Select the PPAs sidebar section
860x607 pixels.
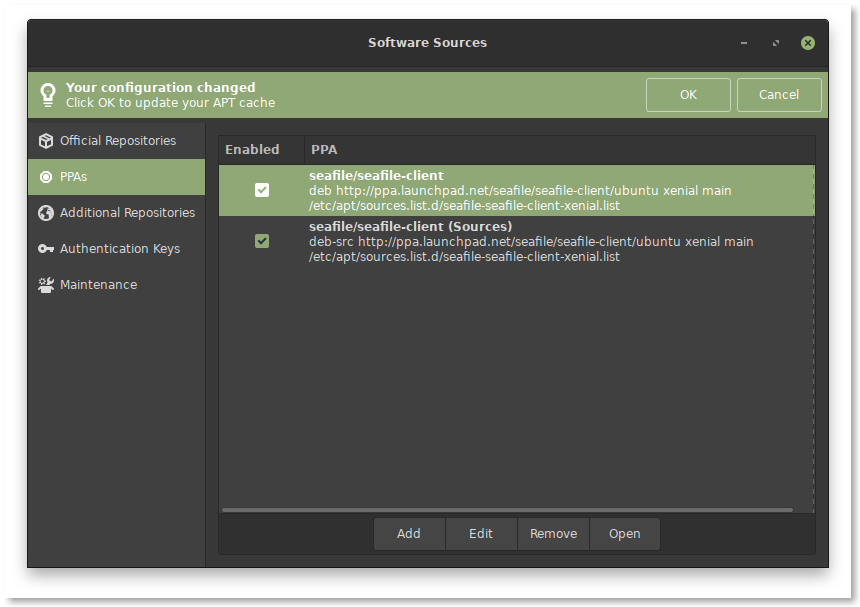(117, 177)
